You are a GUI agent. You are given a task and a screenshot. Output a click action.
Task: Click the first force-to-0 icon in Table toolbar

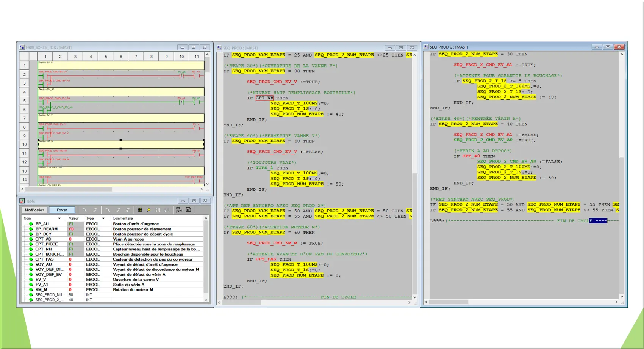coord(84,210)
